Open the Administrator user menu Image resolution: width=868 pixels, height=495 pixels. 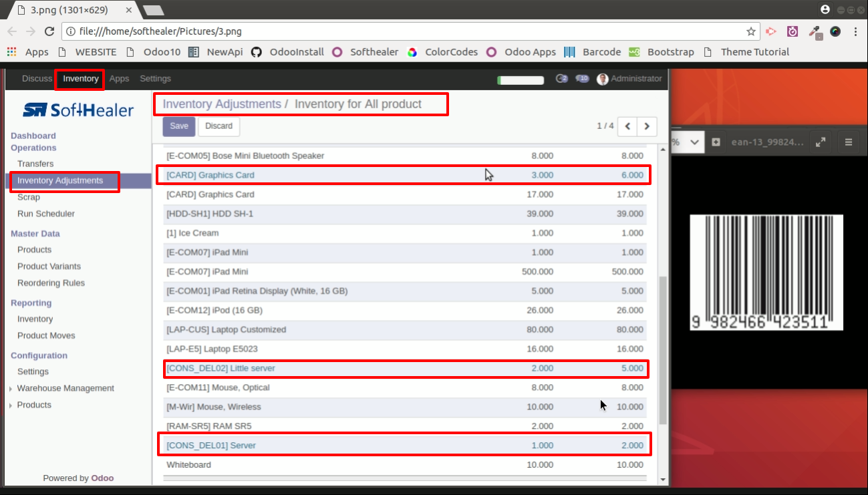pos(629,79)
